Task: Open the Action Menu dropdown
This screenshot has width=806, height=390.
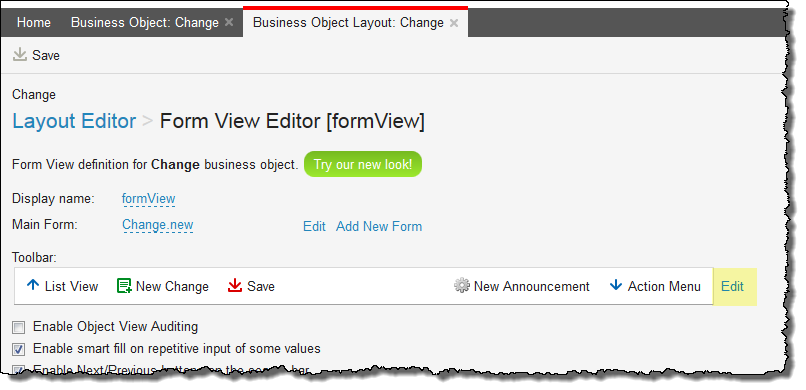Action: pos(655,286)
